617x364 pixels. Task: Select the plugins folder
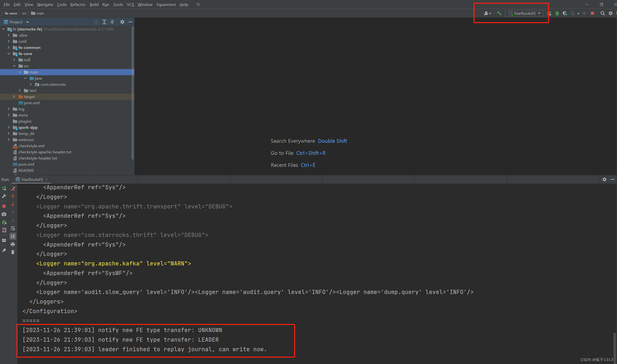pyautogui.click(x=25, y=121)
